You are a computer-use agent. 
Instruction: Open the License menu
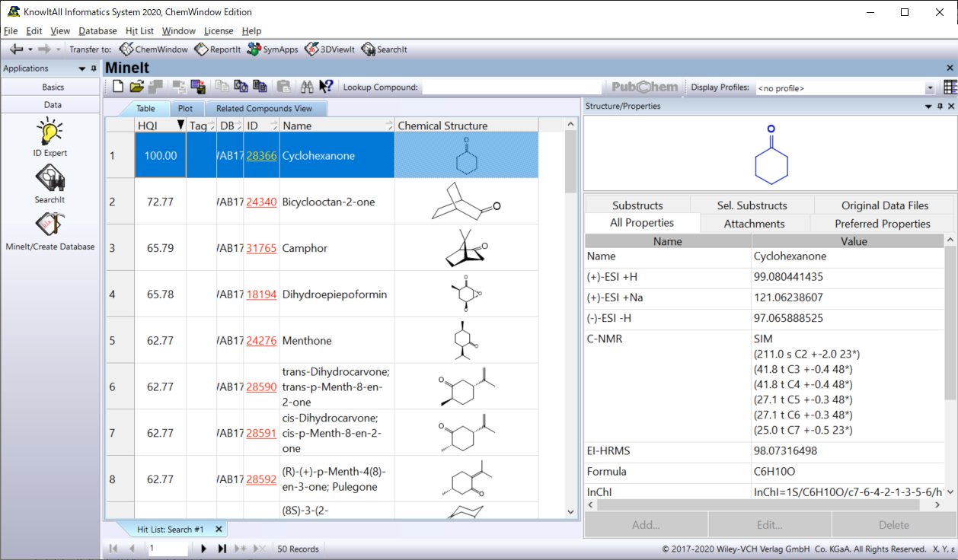pyautogui.click(x=219, y=31)
